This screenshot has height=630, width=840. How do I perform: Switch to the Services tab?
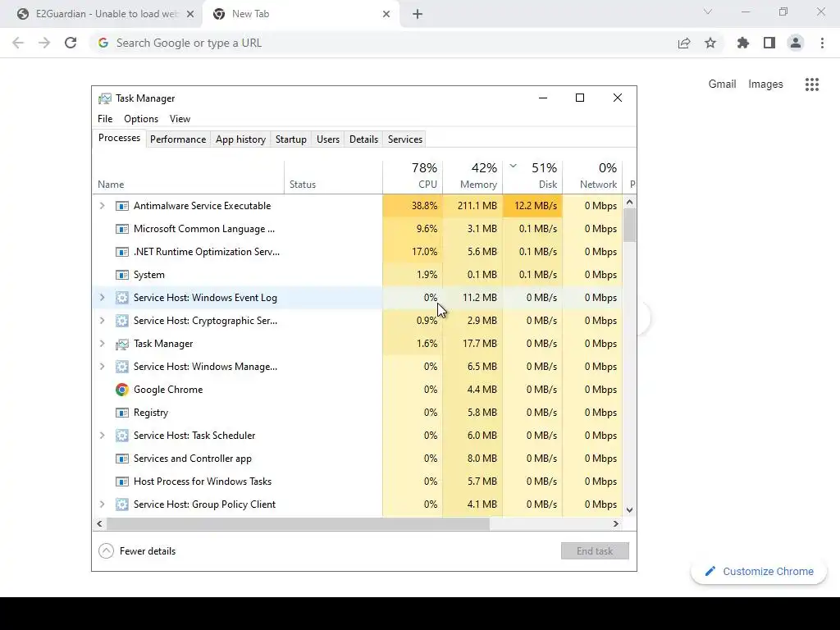(x=405, y=139)
